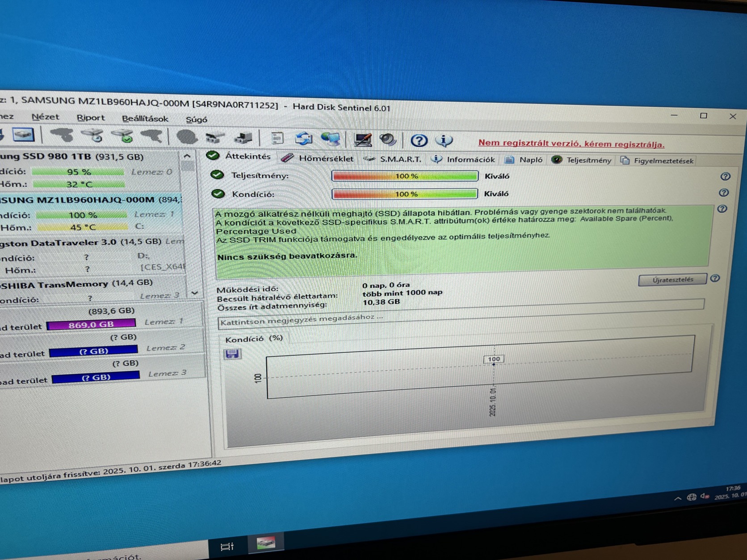Screen dimensions: 747x560
Task: Click the disk with clock toolbar icon
Action: click(x=92, y=135)
